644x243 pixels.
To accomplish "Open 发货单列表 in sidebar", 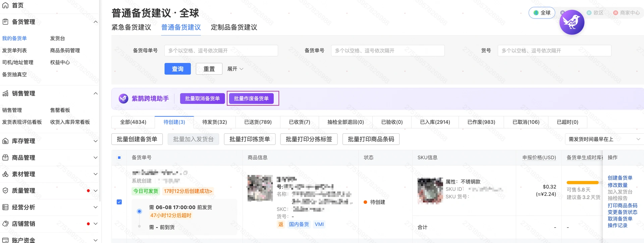I will coord(14,51).
